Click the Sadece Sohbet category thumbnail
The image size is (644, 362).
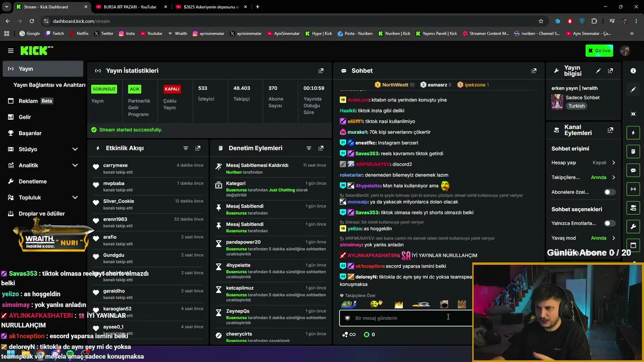point(557,102)
